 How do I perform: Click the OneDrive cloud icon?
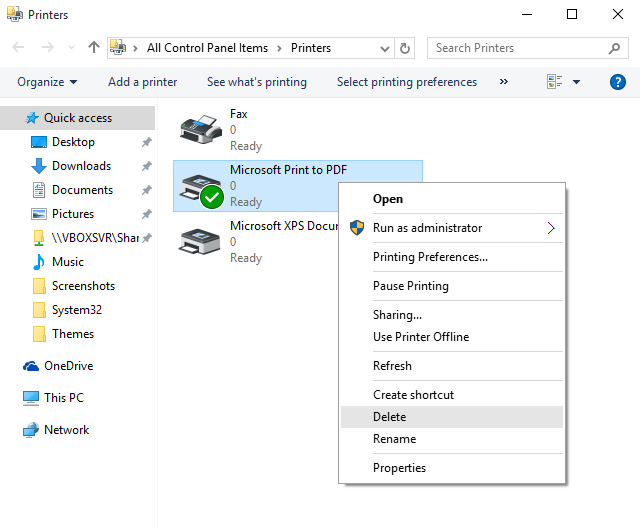pyautogui.click(x=31, y=366)
